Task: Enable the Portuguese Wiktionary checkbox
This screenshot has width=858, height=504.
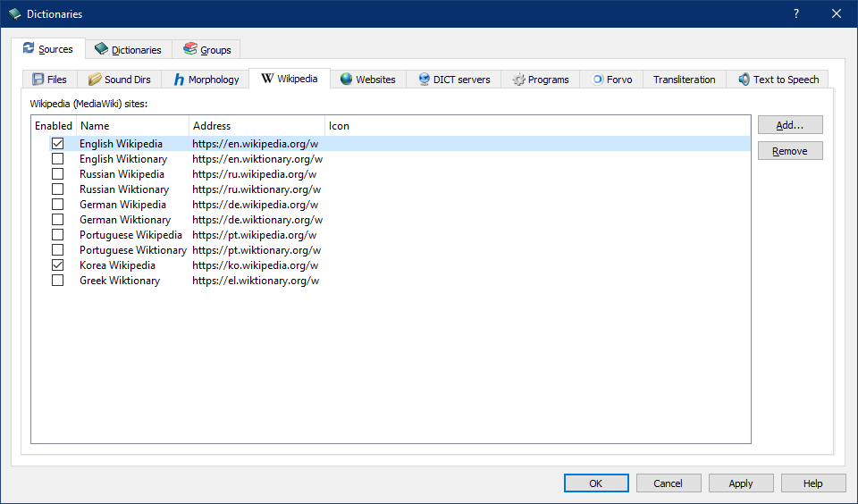Action: [57, 250]
